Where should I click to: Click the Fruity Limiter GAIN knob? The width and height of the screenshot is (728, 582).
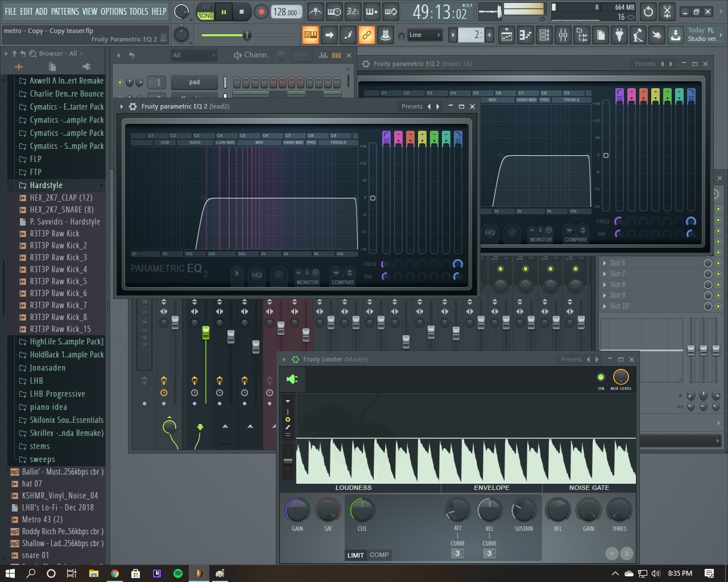pos(297,510)
